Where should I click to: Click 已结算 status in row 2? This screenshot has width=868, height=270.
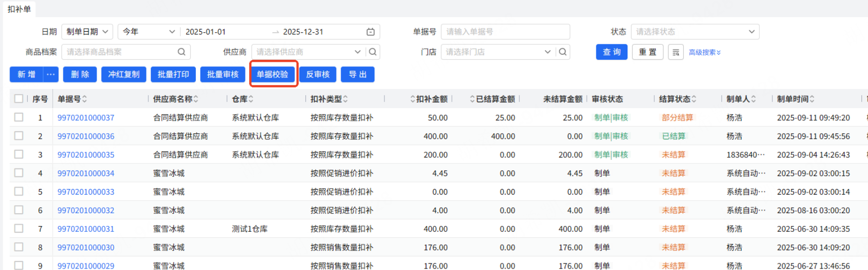coord(673,136)
